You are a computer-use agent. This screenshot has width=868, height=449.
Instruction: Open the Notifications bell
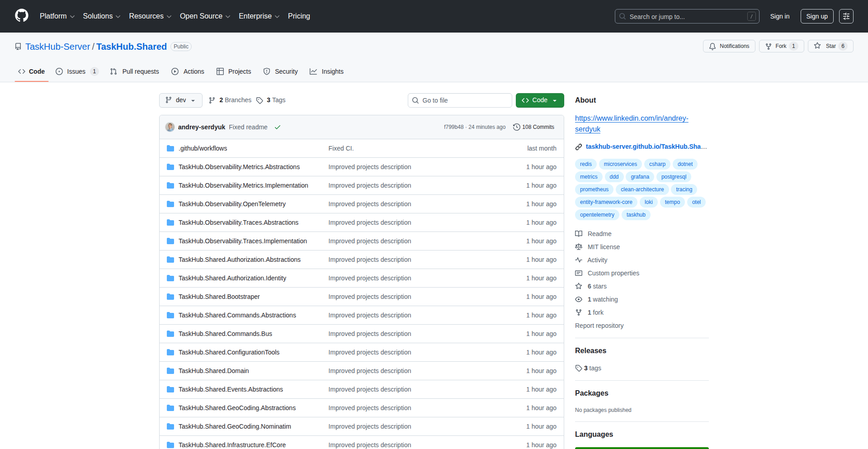[x=712, y=46]
